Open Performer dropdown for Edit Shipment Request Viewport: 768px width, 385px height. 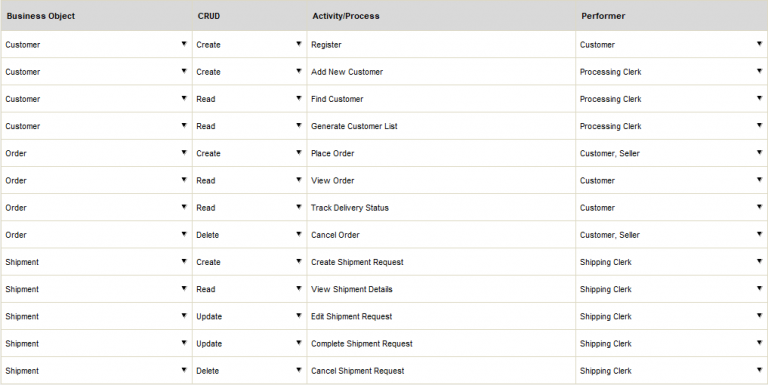click(759, 316)
